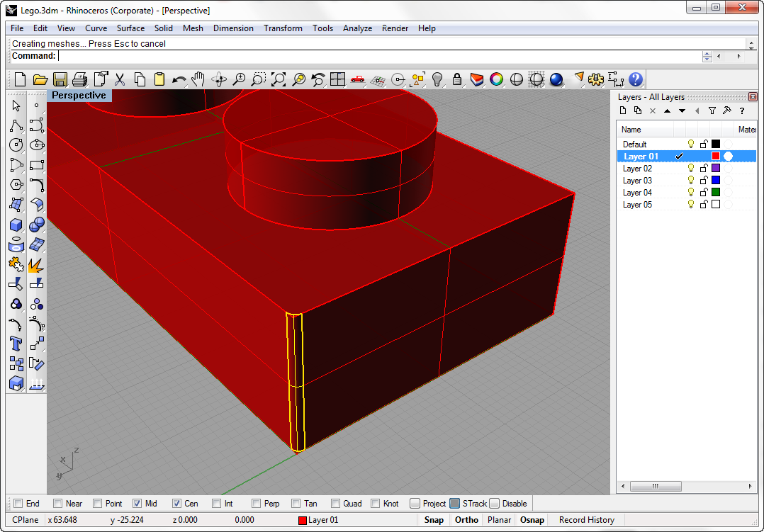
Task: Select the Cut scissors icon
Action: (x=119, y=79)
